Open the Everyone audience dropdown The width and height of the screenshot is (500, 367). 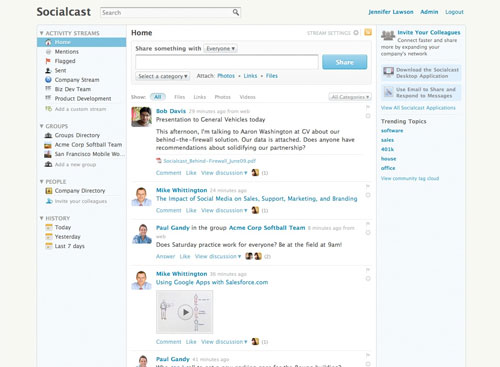(x=220, y=49)
